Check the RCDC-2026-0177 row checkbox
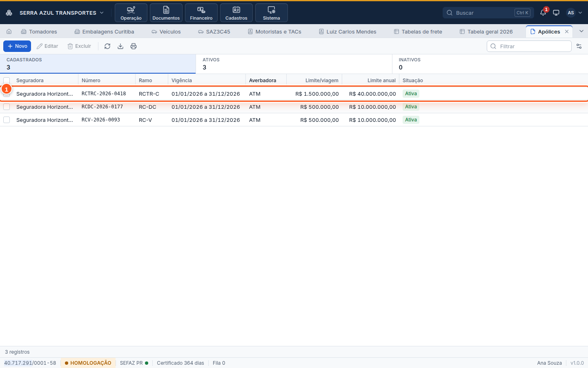This screenshot has height=368, width=588. point(7,107)
